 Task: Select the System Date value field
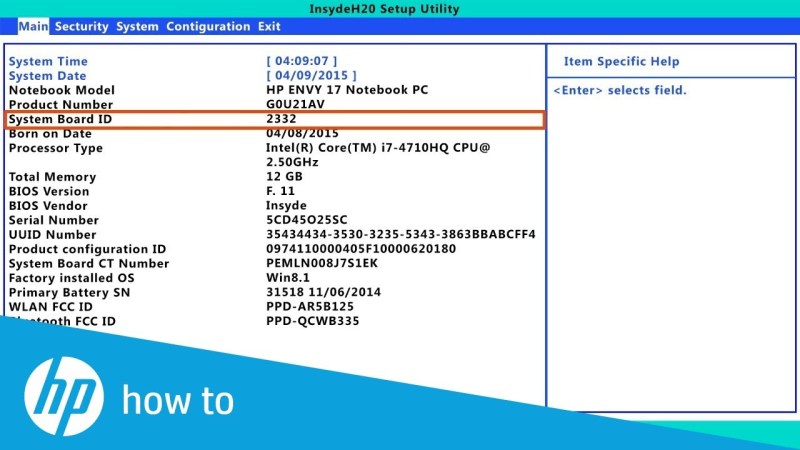pyautogui.click(x=311, y=76)
